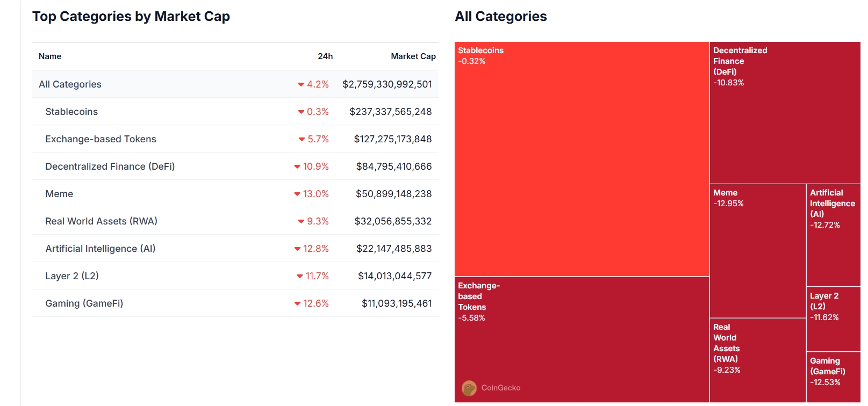Viewport: 868px width, 406px height.
Task: Click the Gaming (GameFi) treemap tile
Action: pyautogui.click(x=833, y=377)
